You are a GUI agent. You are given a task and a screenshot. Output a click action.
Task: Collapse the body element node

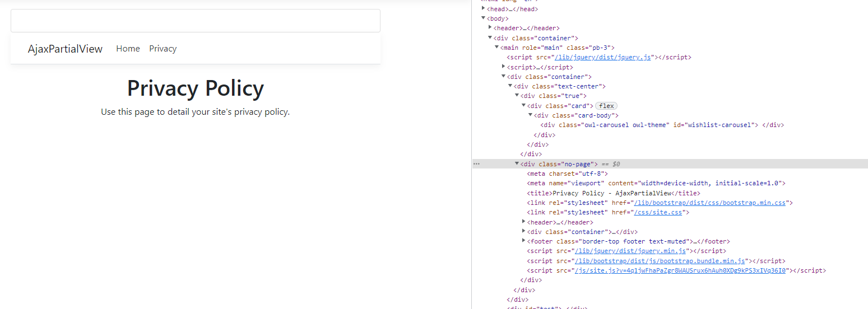[484, 18]
